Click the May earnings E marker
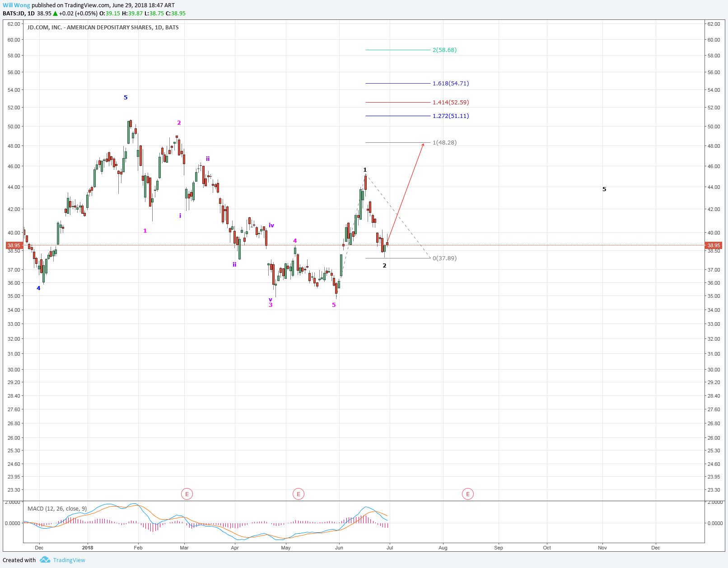This screenshot has height=568, width=728. click(298, 494)
